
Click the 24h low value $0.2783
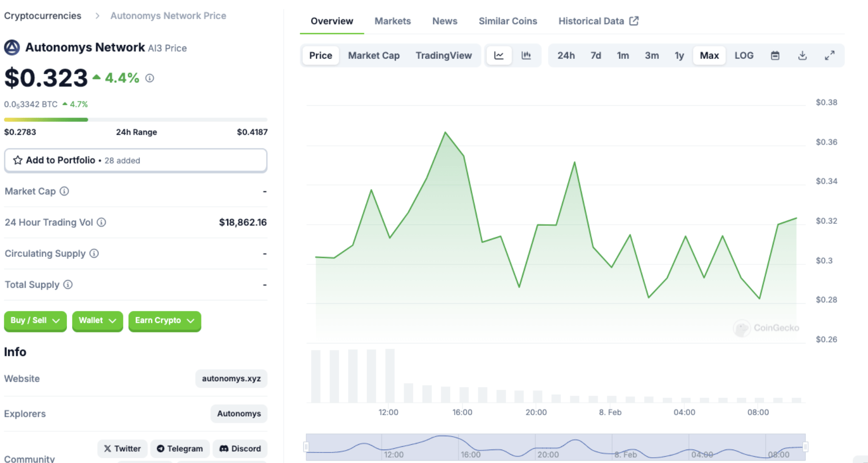coord(20,132)
